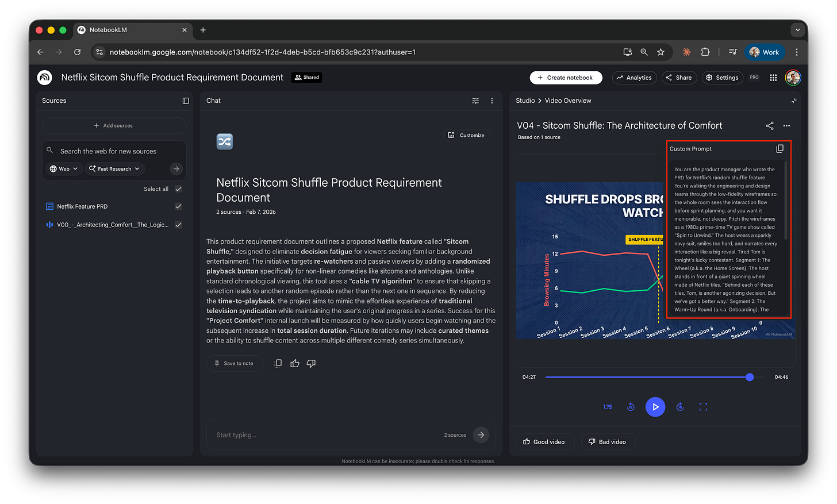Click the browser address bar URL

coord(263,52)
